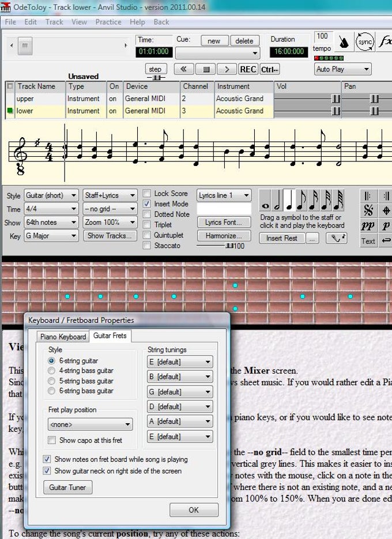
Task: Open the Style Guitar (short) dropdown
Action: point(51,195)
